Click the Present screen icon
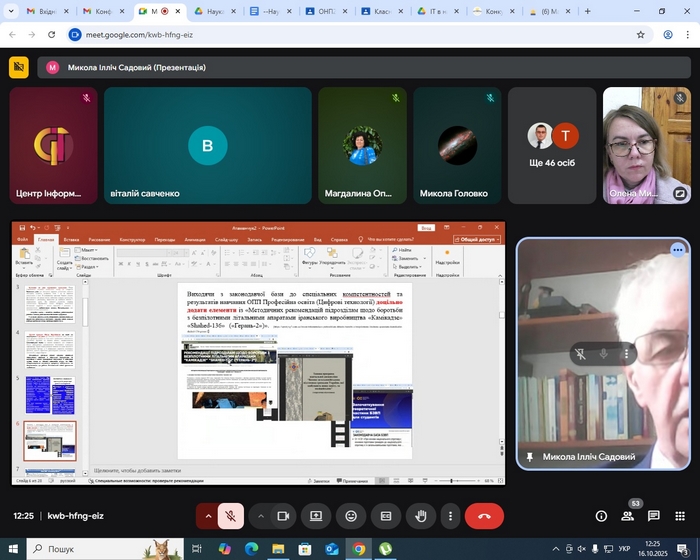Screen dimensions: 700x560 pyautogui.click(x=316, y=516)
